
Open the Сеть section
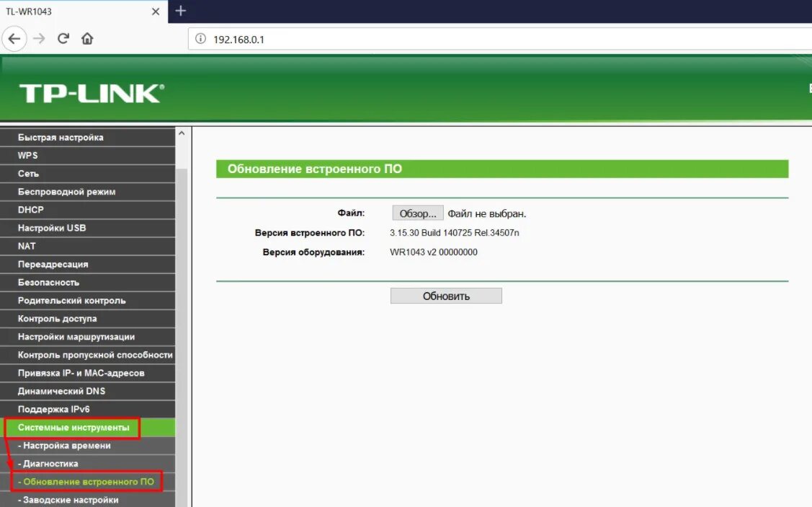tap(87, 174)
